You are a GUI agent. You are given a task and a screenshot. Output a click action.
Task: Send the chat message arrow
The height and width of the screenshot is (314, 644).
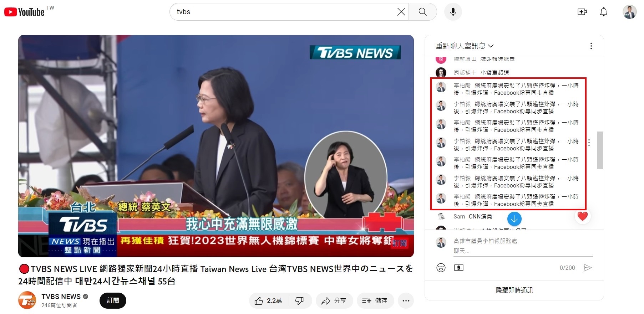click(x=588, y=268)
